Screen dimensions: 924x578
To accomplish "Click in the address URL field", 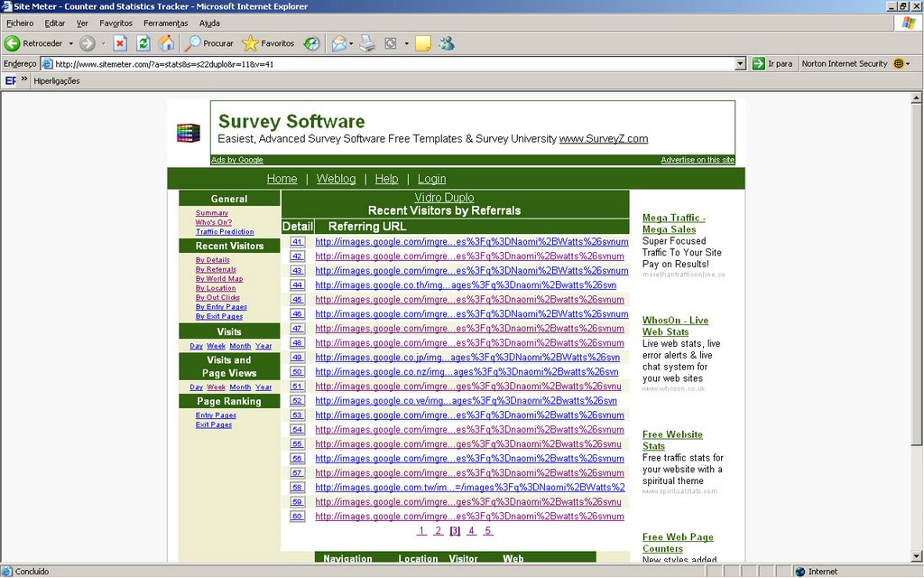I will [x=389, y=64].
